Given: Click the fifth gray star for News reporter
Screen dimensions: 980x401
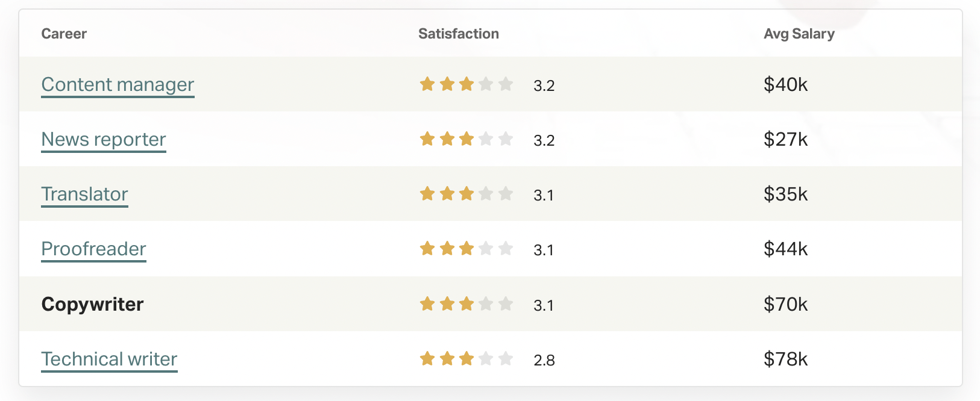Looking at the screenshot, I should [x=506, y=139].
